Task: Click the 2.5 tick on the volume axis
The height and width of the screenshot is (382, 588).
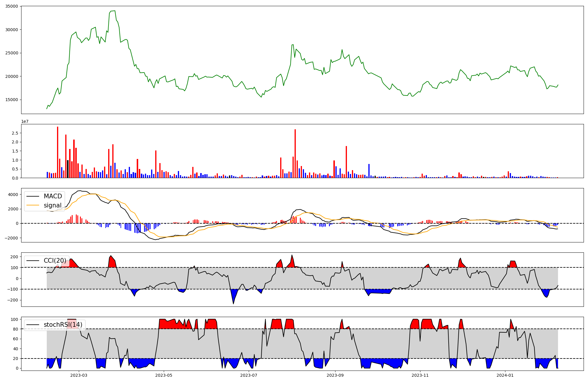Action: [15, 133]
